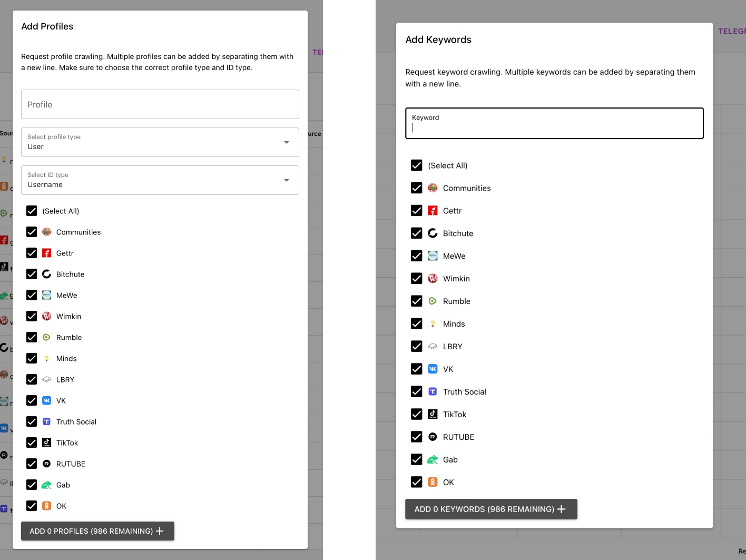Toggle RUTUBE checkbox in Add Keywords
This screenshot has width=746, height=560.
[417, 437]
